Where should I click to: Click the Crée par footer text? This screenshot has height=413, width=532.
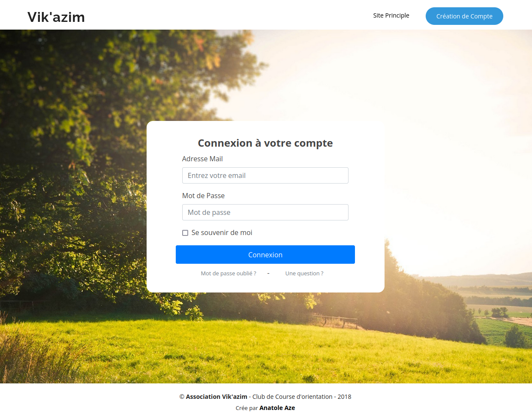click(x=246, y=408)
